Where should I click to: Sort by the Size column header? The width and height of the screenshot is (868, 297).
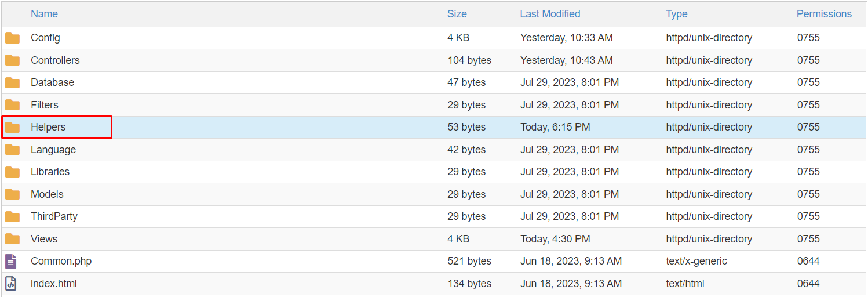(457, 14)
